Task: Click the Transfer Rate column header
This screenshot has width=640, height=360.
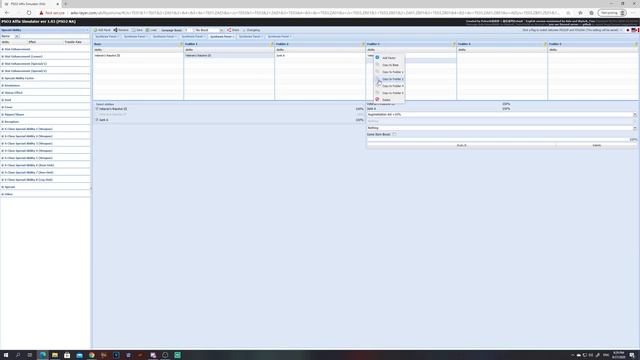Action: coord(73,42)
